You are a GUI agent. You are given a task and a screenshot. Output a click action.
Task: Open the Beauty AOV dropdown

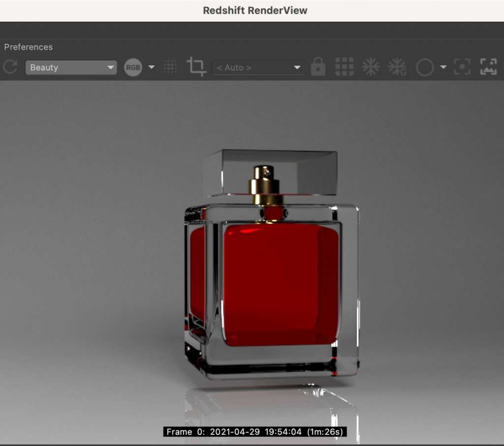pyautogui.click(x=71, y=67)
